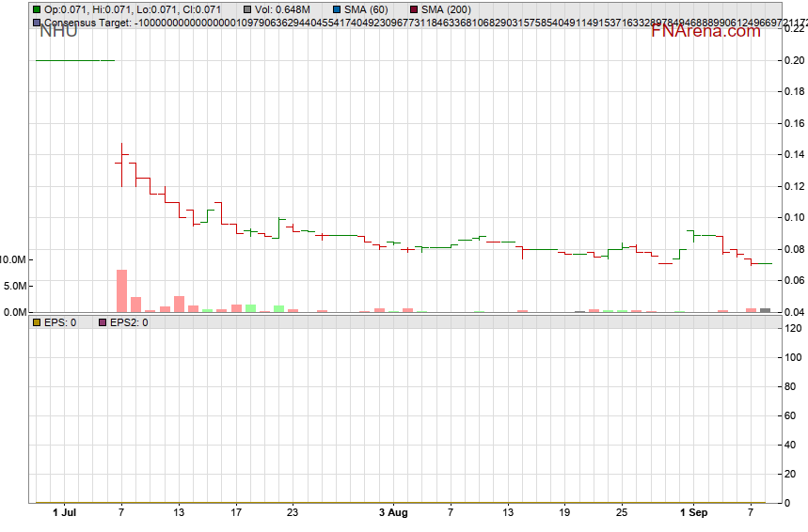Click the green Op/Hi/Lo/Cl legend swatch

[x=37, y=9]
